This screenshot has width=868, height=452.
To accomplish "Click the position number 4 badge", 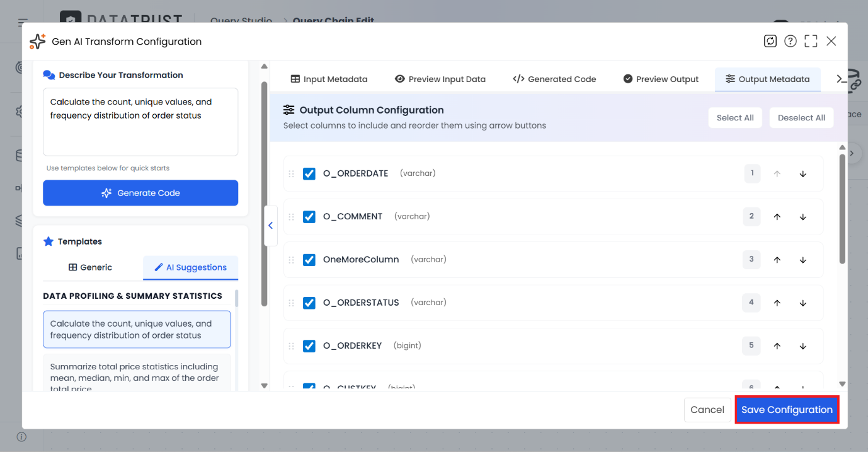I will (x=751, y=303).
